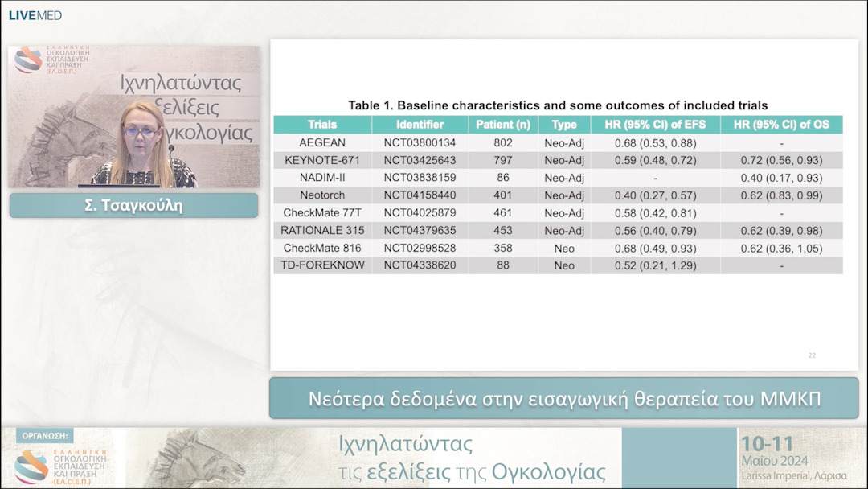Viewport: 868px width, 489px height.
Task: Click the speaker name Σ. Τσαγκούλη banner
Action: coord(133,205)
